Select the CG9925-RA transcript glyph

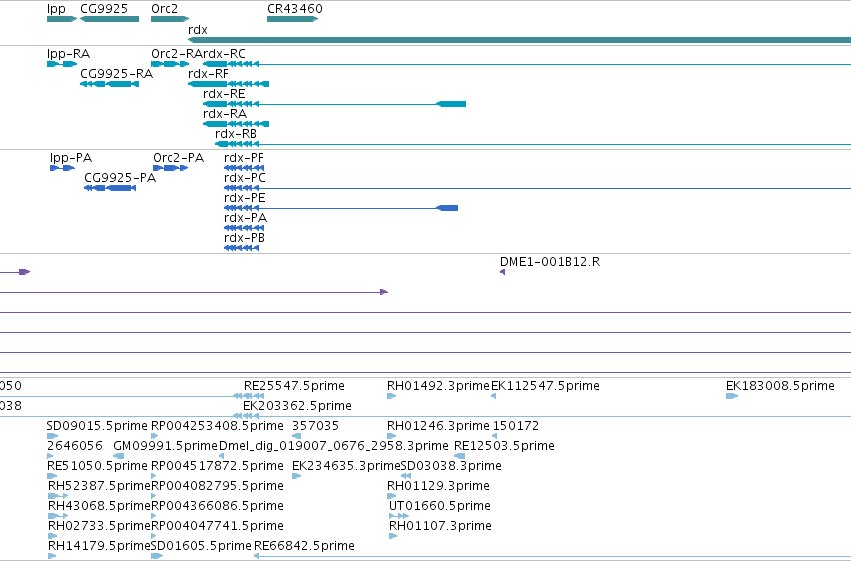click(110, 84)
